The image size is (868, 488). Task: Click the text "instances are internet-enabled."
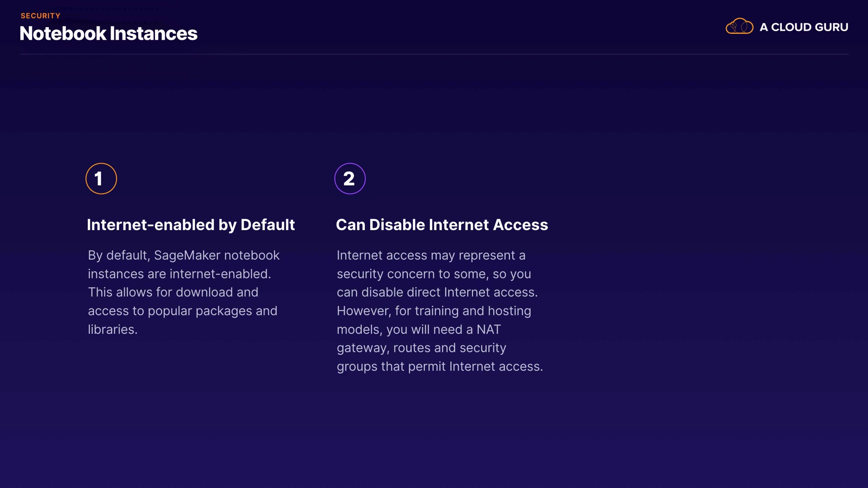tap(179, 274)
